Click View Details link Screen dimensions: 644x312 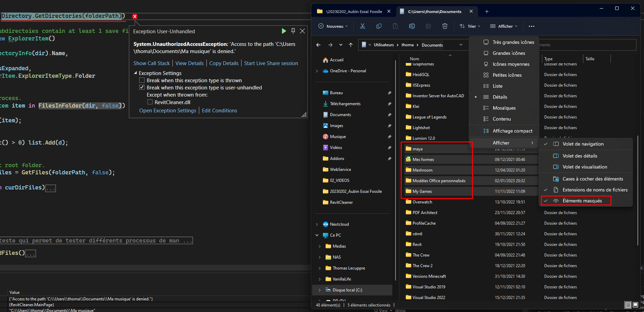[190, 63]
